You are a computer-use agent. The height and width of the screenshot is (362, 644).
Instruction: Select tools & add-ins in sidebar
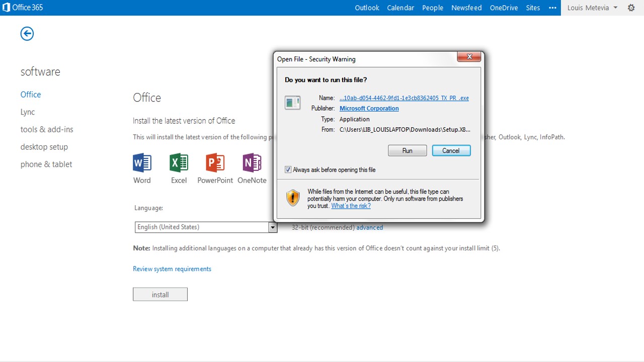pyautogui.click(x=47, y=129)
